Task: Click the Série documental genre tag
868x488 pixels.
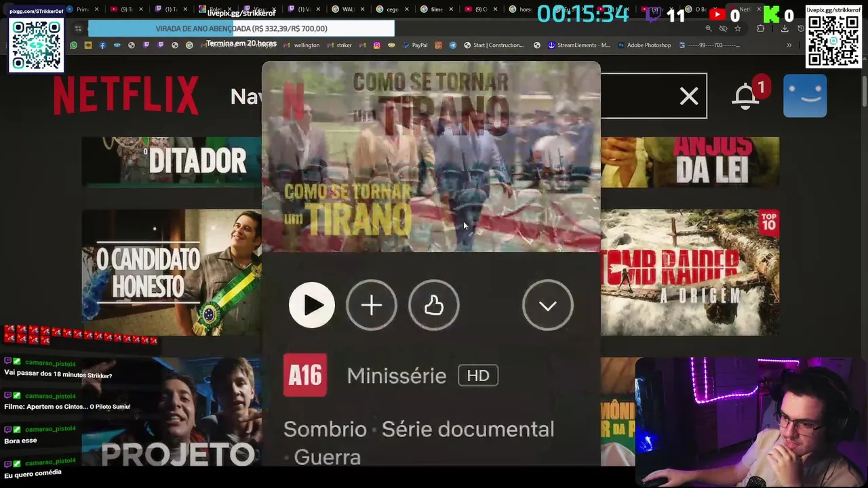Action: coord(468,429)
